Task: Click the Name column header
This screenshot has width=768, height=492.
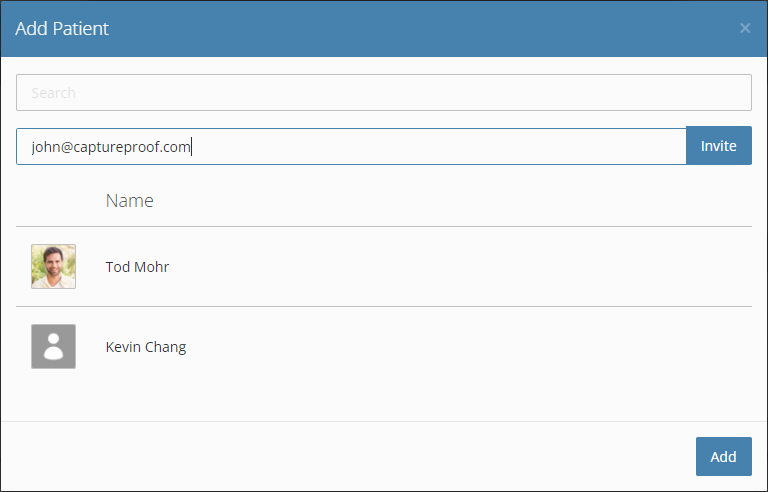Action: tap(130, 200)
